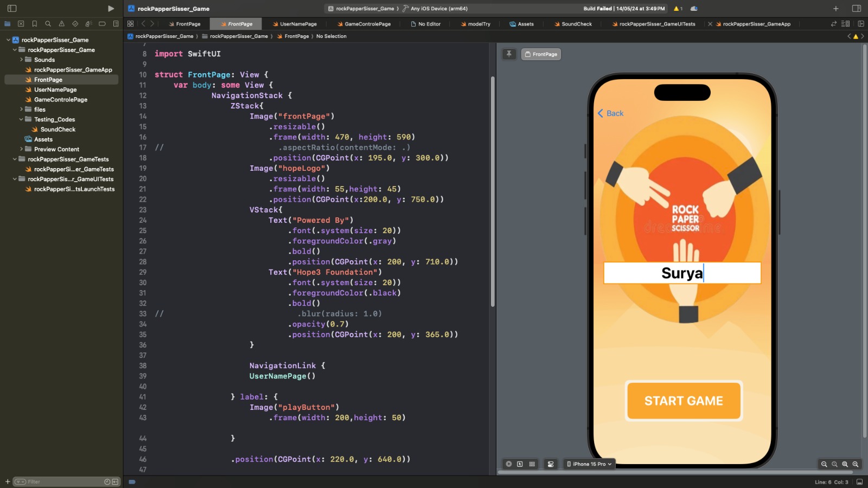Open the Find navigator magnifier icon

[48, 24]
